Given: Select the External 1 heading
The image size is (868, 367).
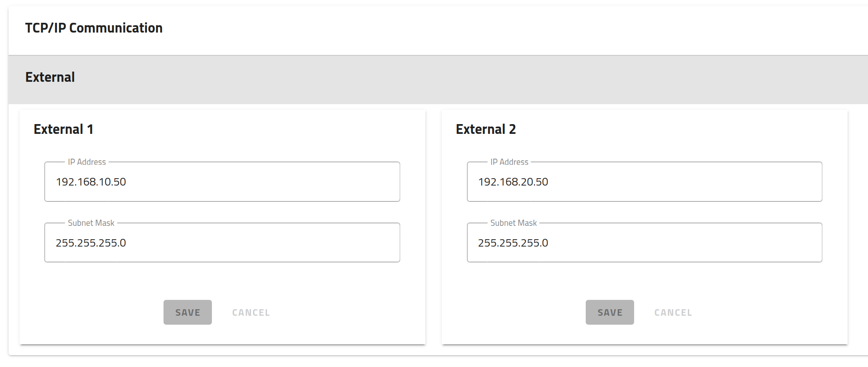Looking at the screenshot, I should [63, 129].
